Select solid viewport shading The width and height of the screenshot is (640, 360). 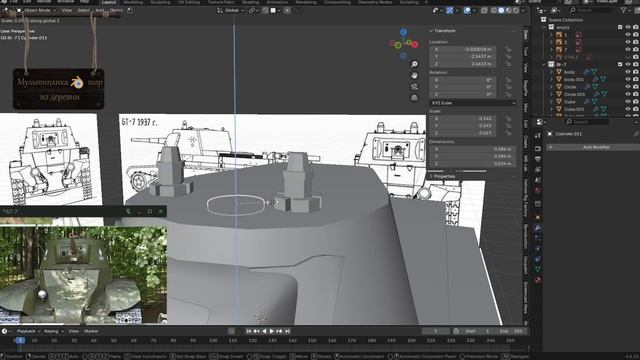tap(501, 11)
